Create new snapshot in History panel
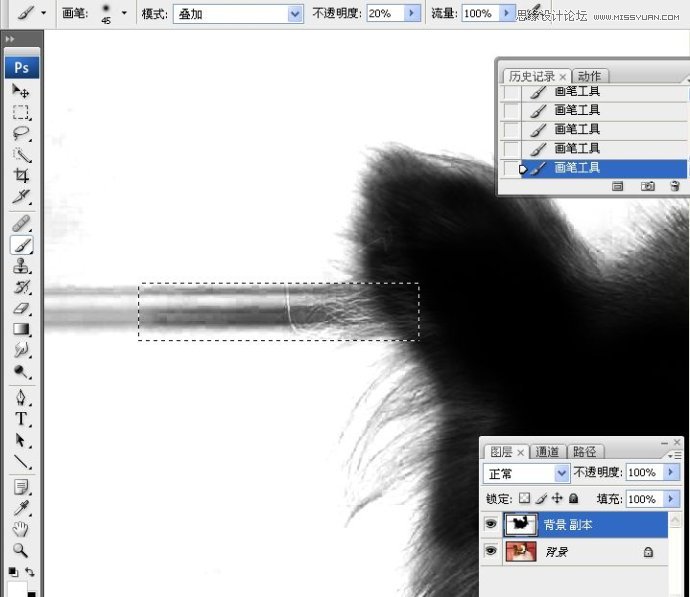The image size is (690, 597). click(647, 187)
